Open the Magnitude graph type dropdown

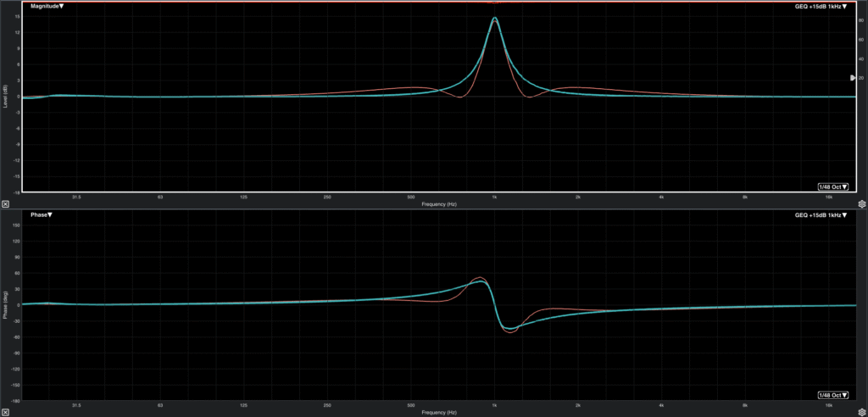47,6
